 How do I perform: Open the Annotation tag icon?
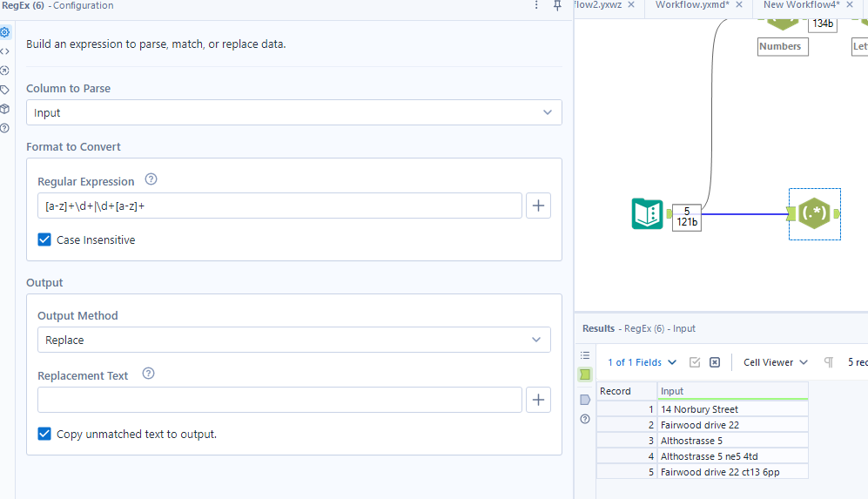coord(5,90)
